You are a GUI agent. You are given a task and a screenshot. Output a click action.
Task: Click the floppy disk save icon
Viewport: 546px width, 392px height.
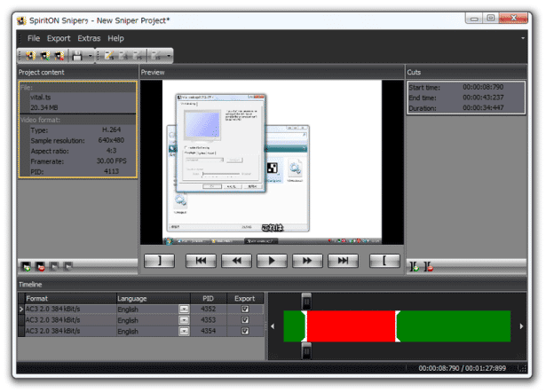pos(77,56)
